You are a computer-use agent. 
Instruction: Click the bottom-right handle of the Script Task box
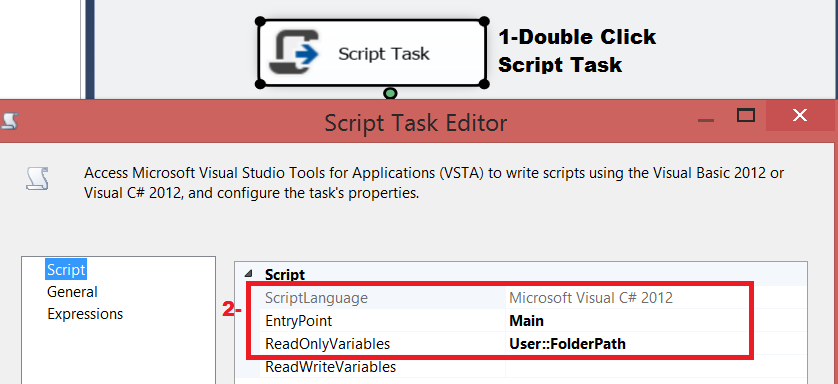(484, 84)
